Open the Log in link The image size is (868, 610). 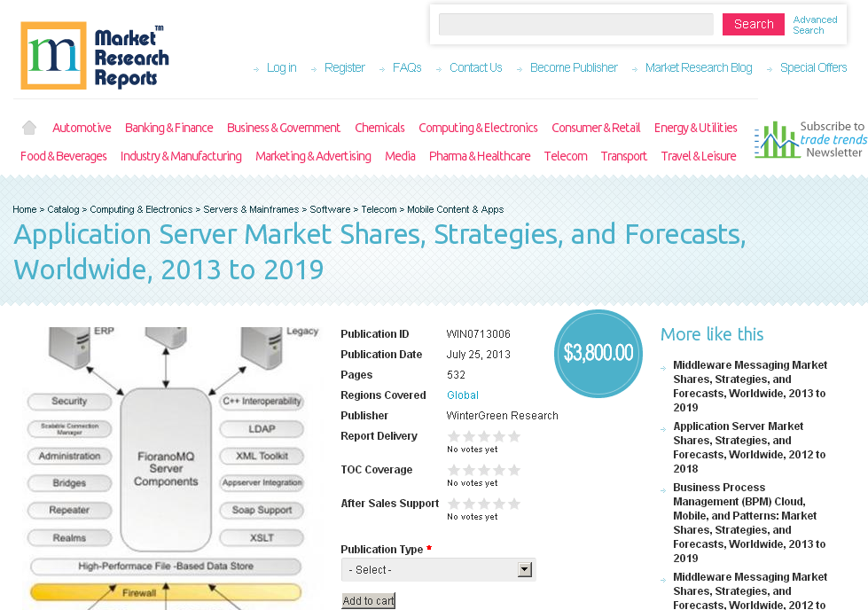282,67
